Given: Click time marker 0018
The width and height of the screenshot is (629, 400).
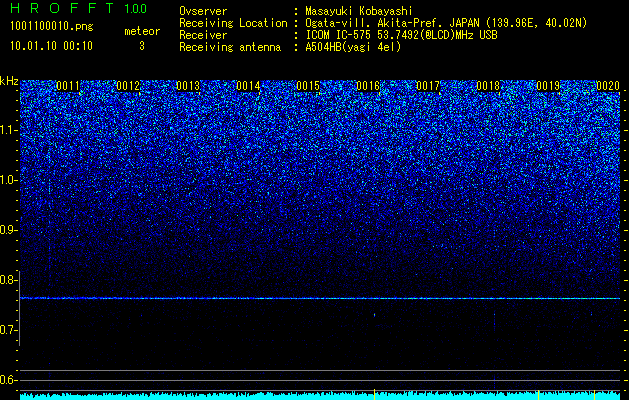Looking at the screenshot, I should pyautogui.click(x=488, y=86).
